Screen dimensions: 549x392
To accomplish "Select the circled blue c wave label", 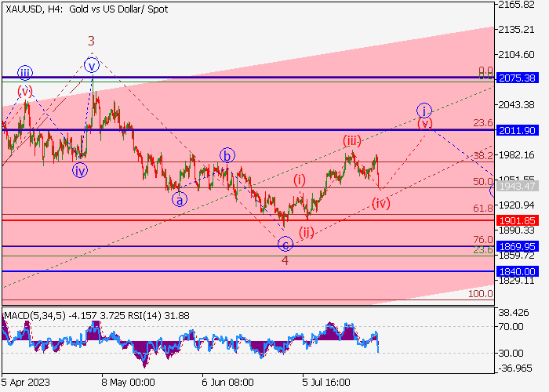I will coord(285,244).
